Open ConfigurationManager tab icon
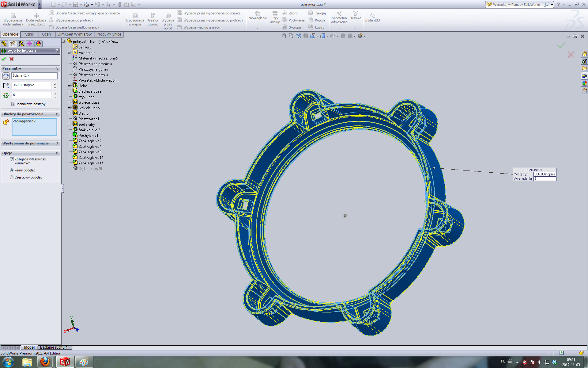Screen dimensions: 588x368 pyautogui.click(x=21, y=44)
